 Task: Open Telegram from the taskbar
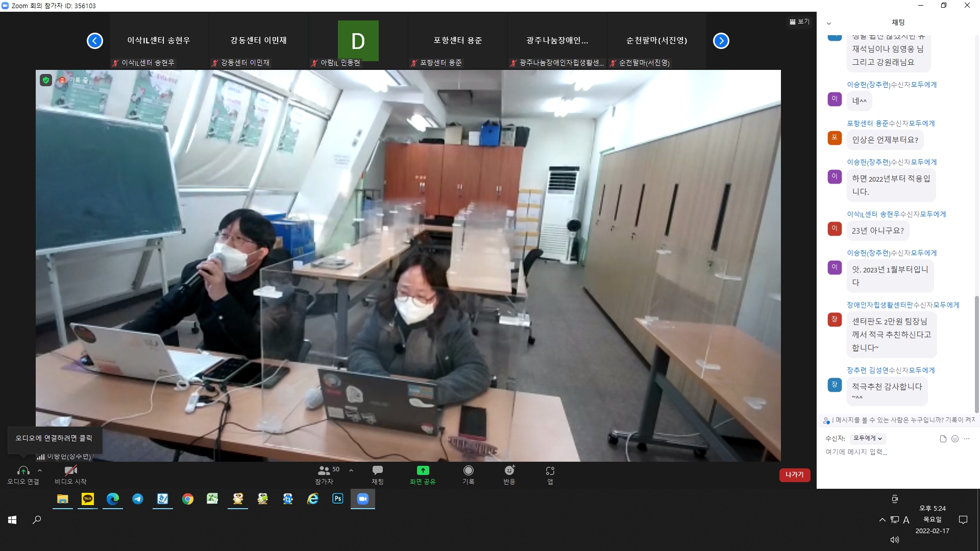138,499
